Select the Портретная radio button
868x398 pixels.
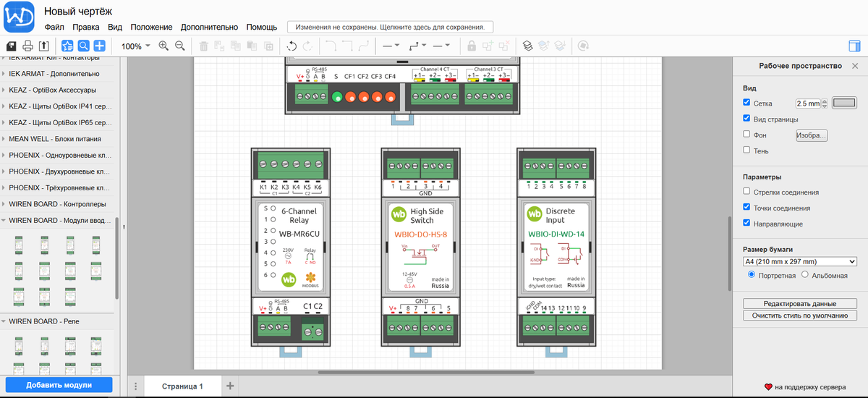click(752, 275)
